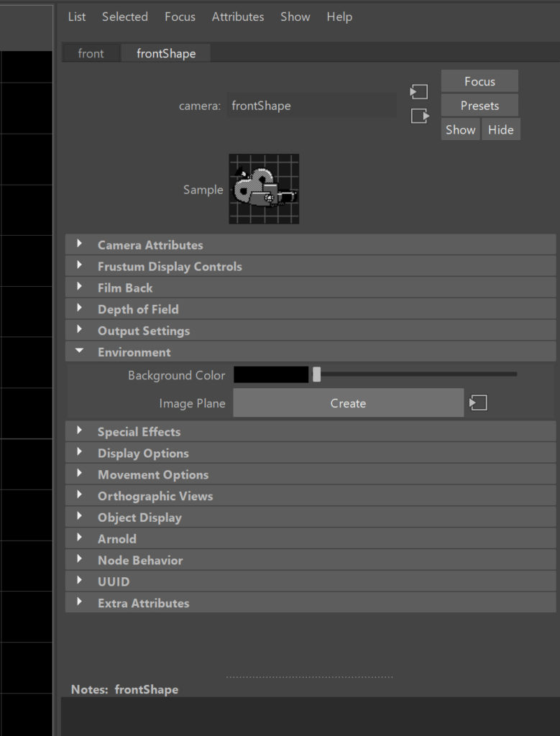Click Create to add an image plane
This screenshot has width=560, height=736.
[349, 402]
